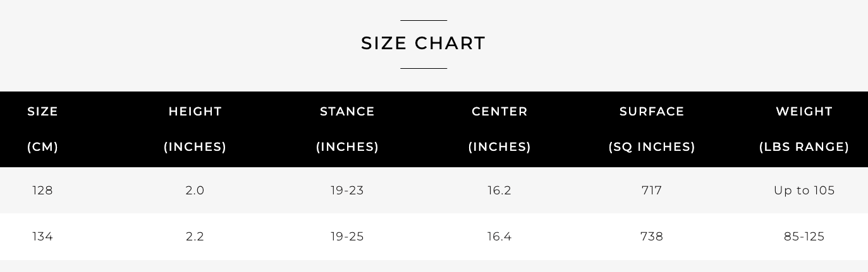Screen dimensions: 868x272
Task: Click surface value 738
Action: pyautogui.click(x=652, y=237)
